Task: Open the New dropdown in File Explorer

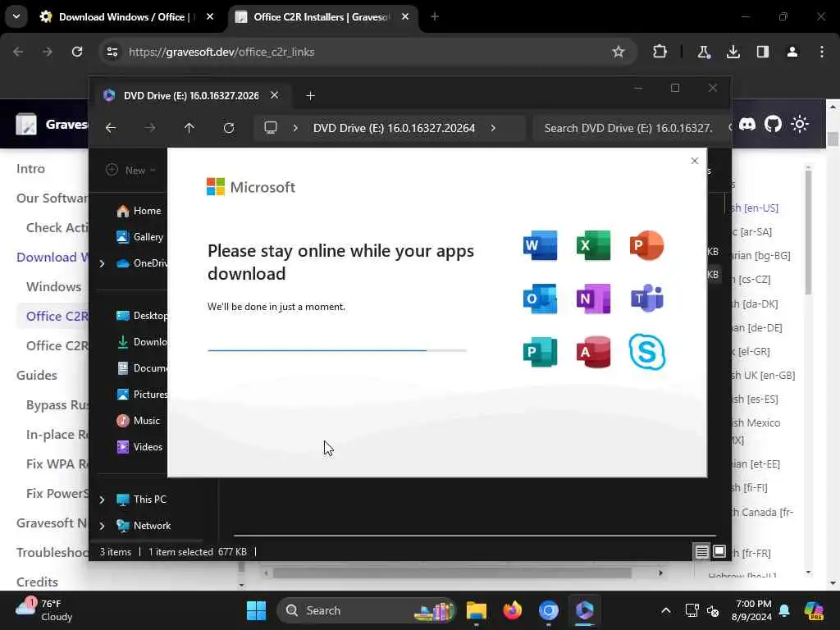Action: (x=130, y=170)
